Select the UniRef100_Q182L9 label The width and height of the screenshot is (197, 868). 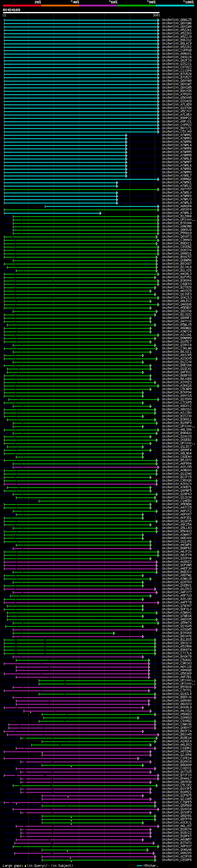(177, 693)
